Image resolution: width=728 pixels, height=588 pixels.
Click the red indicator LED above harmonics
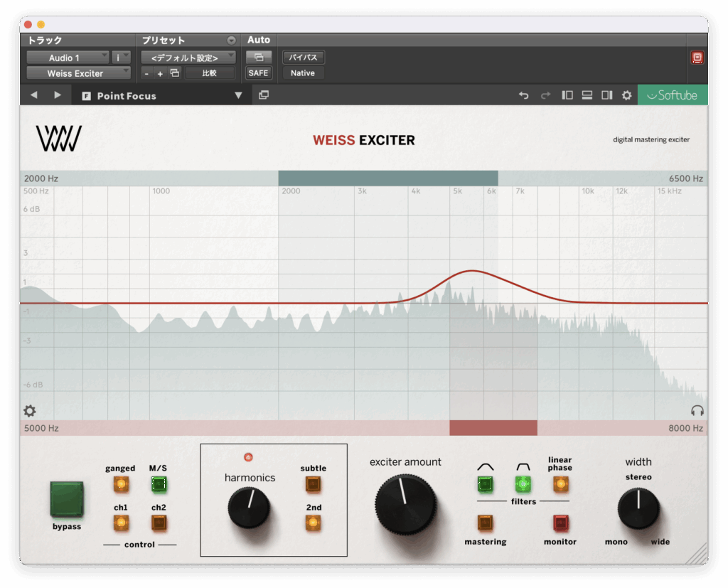[x=248, y=457]
